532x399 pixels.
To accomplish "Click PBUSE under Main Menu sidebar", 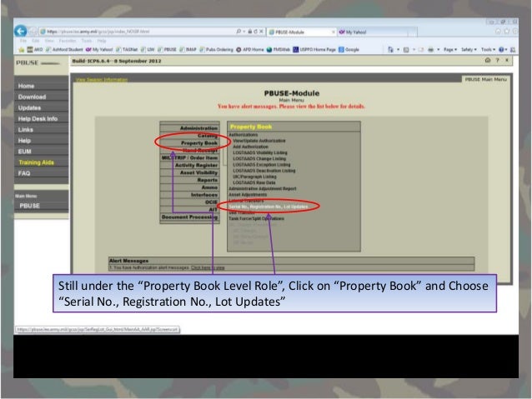I will pyautogui.click(x=41, y=206).
